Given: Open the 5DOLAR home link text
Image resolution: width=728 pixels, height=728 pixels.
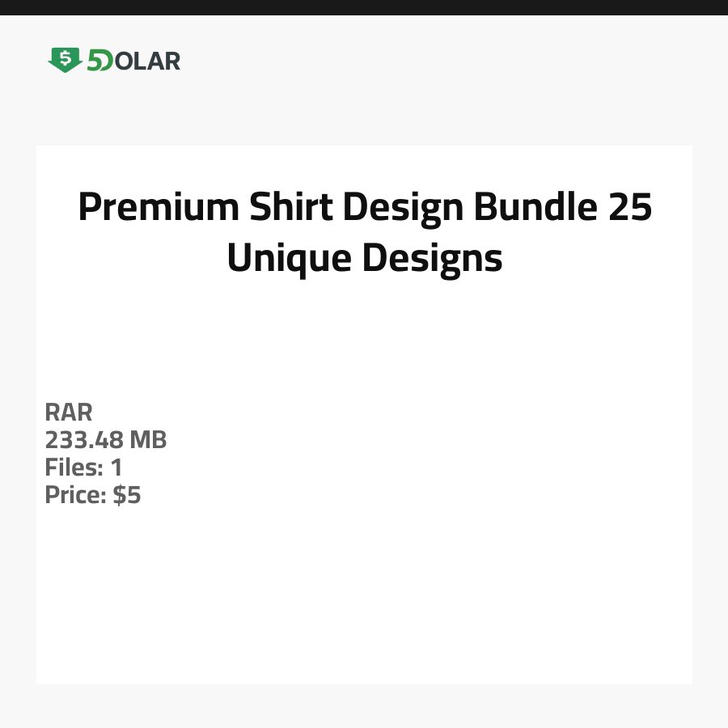Looking at the screenshot, I should (x=133, y=61).
